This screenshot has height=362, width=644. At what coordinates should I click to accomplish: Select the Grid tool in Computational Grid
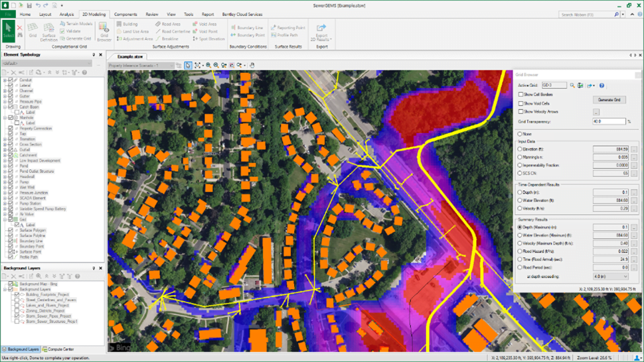tap(33, 30)
